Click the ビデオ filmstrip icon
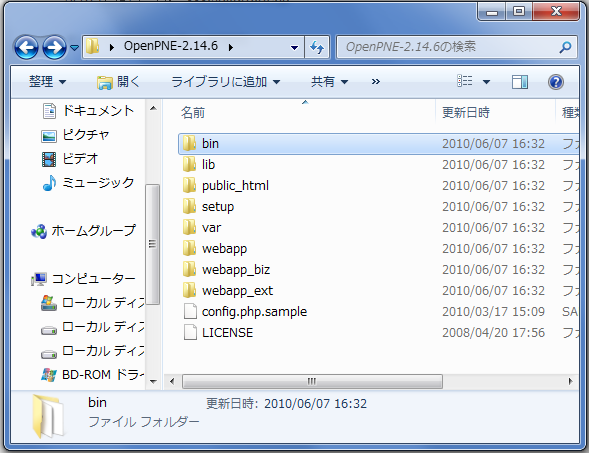Viewport: 589px width, 453px height. (x=49, y=159)
